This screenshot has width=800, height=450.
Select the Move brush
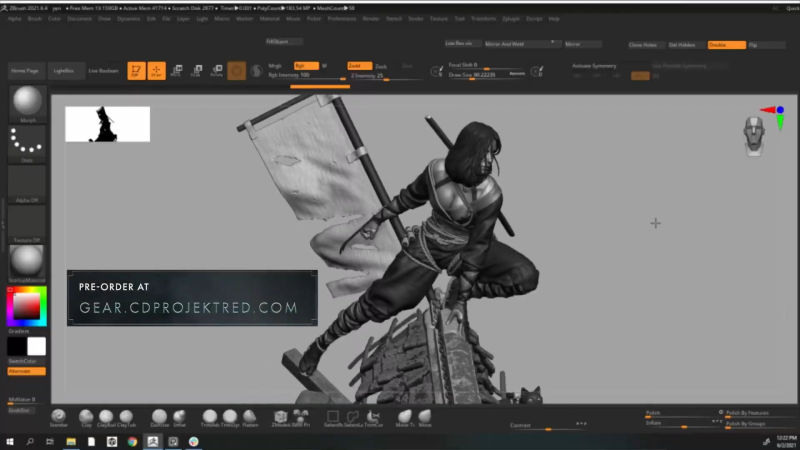click(x=424, y=417)
